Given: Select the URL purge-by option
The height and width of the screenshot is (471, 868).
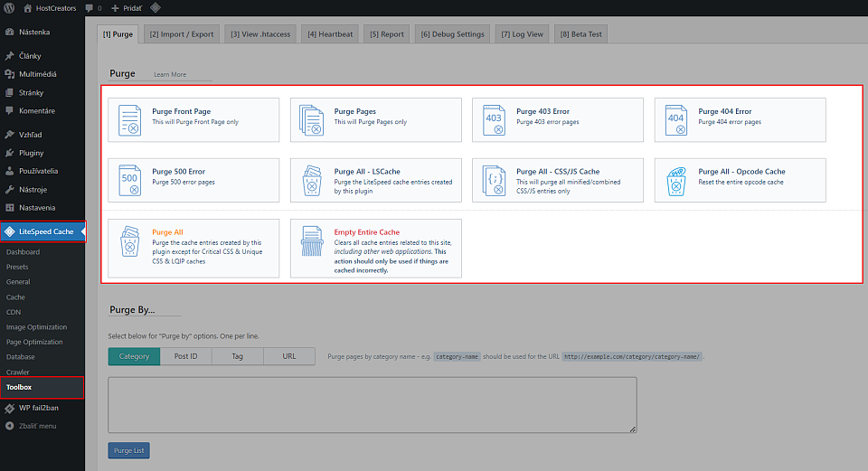Looking at the screenshot, I should 289,356.
